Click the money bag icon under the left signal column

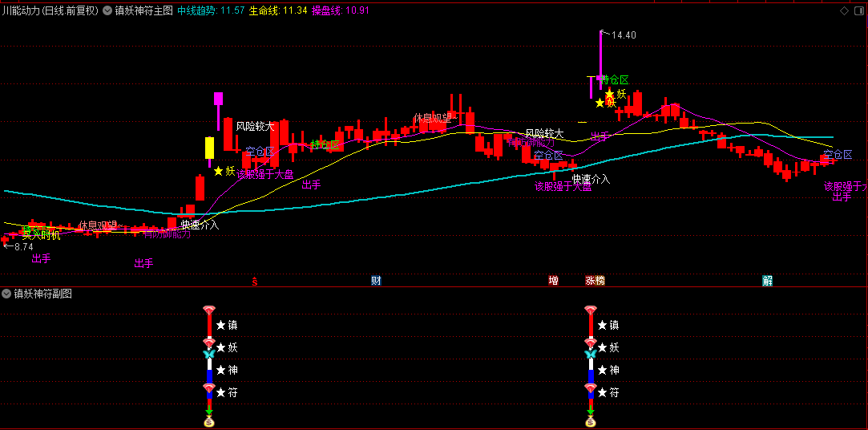(x=209, y=423)
